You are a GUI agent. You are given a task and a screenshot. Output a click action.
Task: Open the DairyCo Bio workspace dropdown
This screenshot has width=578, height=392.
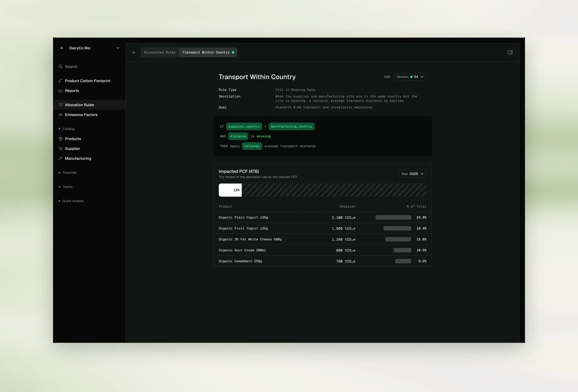point(118,48)
